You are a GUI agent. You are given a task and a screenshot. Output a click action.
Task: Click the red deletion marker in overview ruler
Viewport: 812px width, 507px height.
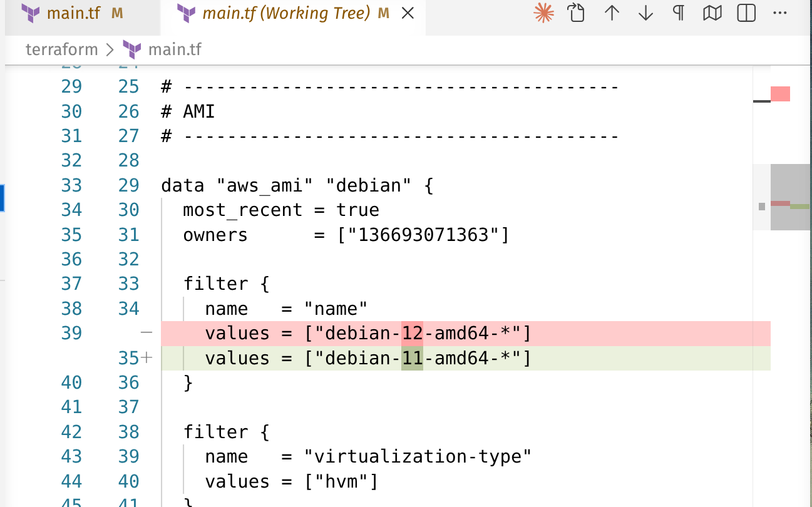coord(780,94)
